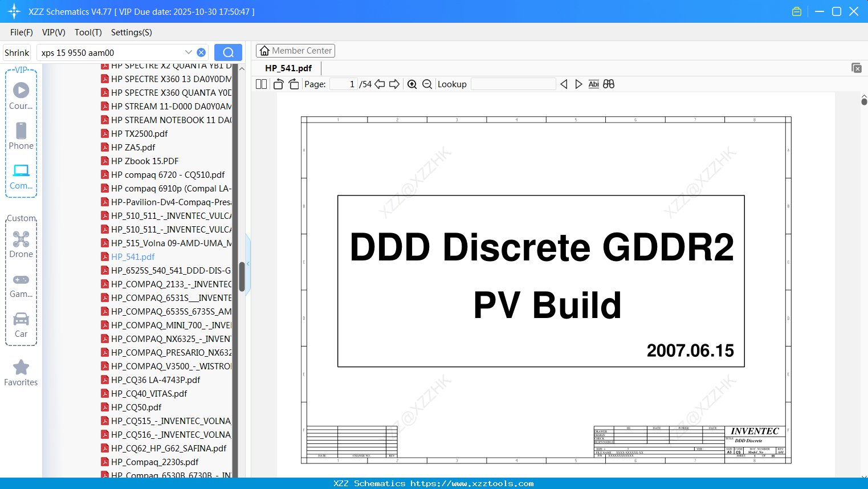Go to the next page arrow
This screenshot has width=868, height=489.
pos(394,84)
